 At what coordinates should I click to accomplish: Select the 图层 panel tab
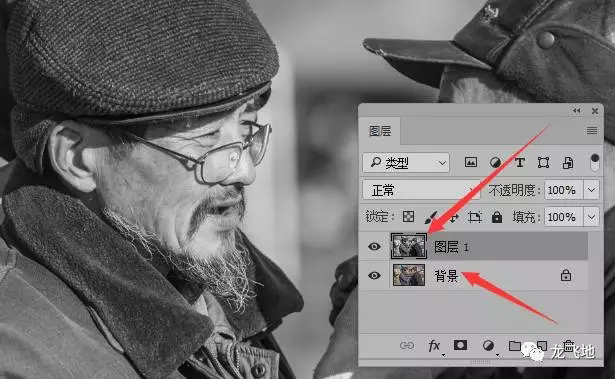pyautogui.click(x=380, y=131)
